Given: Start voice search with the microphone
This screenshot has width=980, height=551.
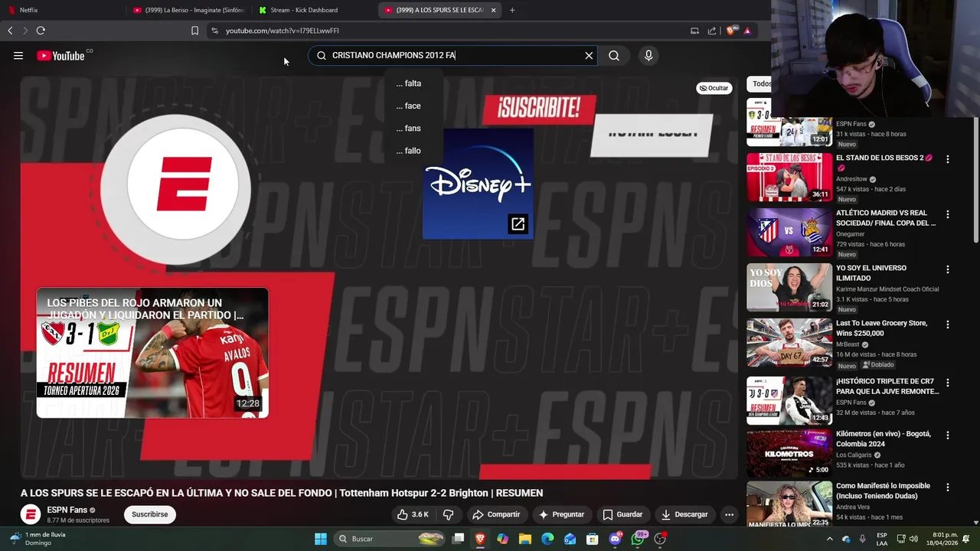Looking at the screenshot, I should tap(648, 55).
